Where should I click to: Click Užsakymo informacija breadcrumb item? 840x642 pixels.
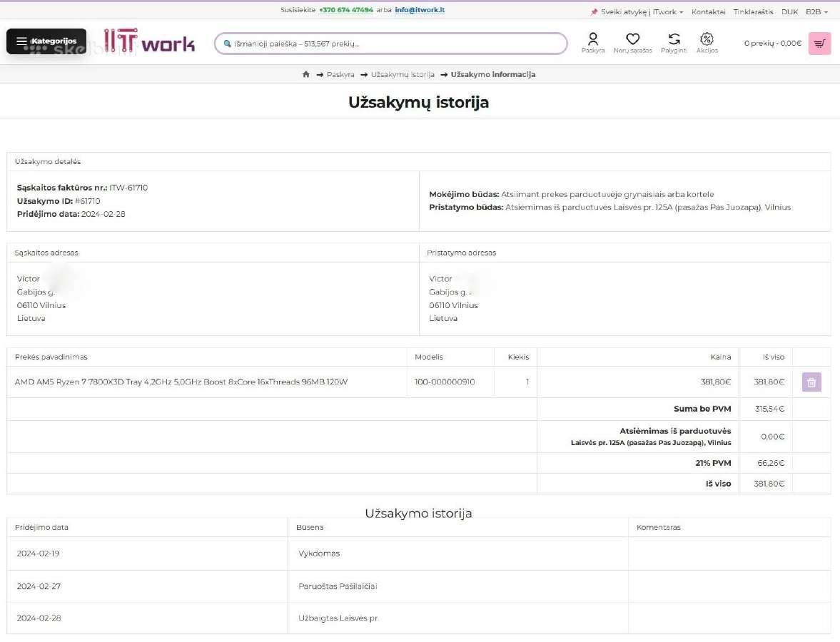pyautogui.click(x=493, y=74)
